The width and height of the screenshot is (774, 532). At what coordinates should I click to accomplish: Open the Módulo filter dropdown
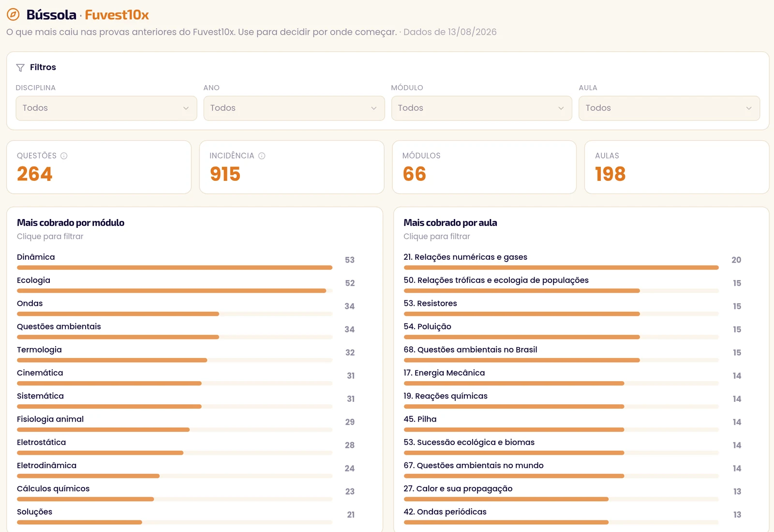coord(482,108)
